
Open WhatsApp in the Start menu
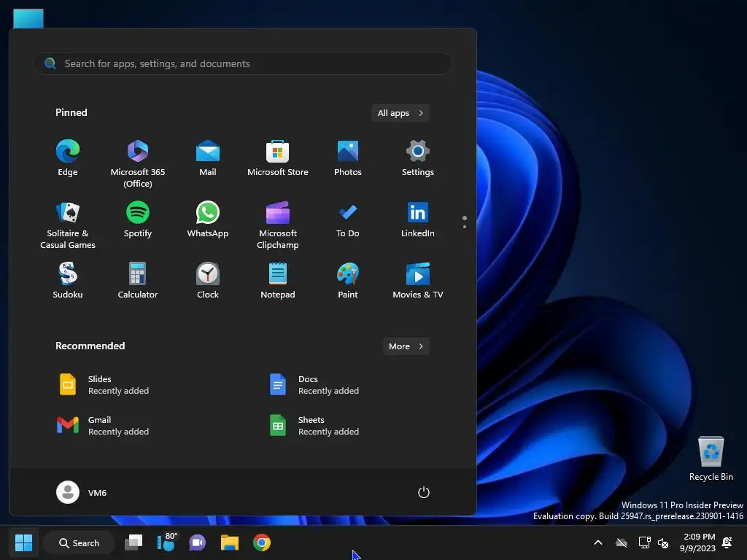point(208,220)
